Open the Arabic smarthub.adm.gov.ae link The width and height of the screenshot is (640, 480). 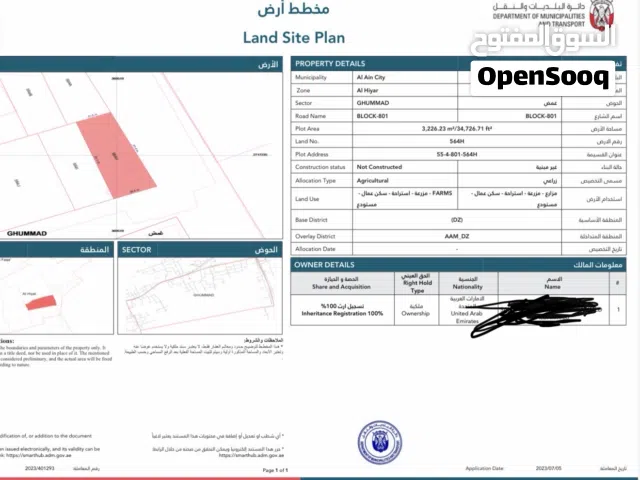251,456
